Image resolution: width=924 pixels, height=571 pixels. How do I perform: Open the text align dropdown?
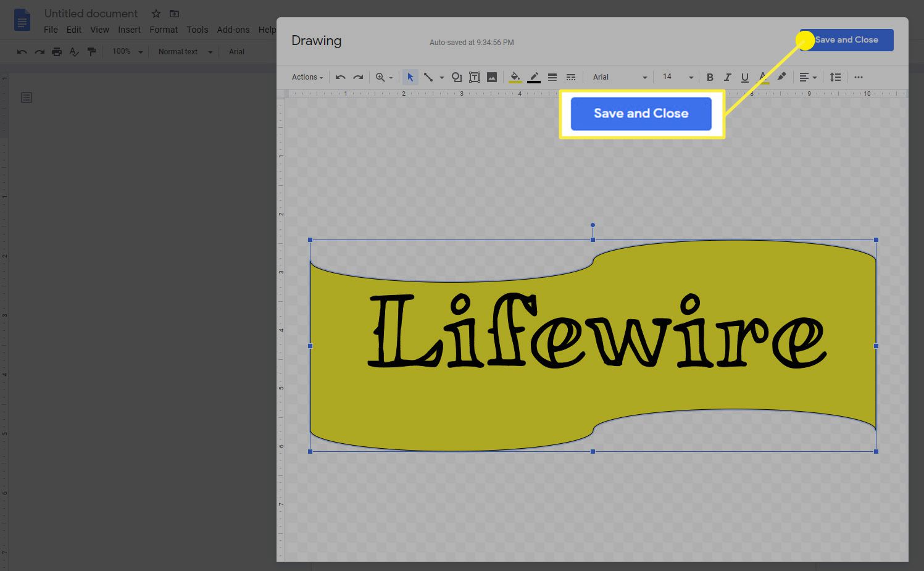(808, 77)
